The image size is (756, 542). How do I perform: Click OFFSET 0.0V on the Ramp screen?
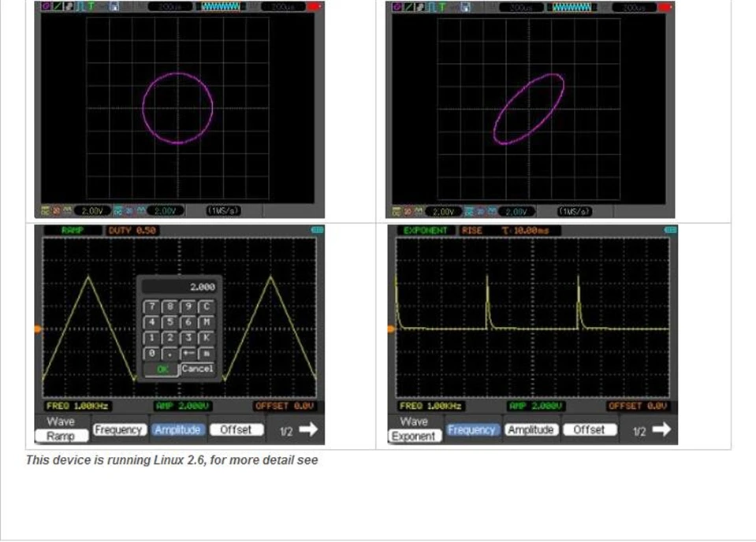click(285, 406)
